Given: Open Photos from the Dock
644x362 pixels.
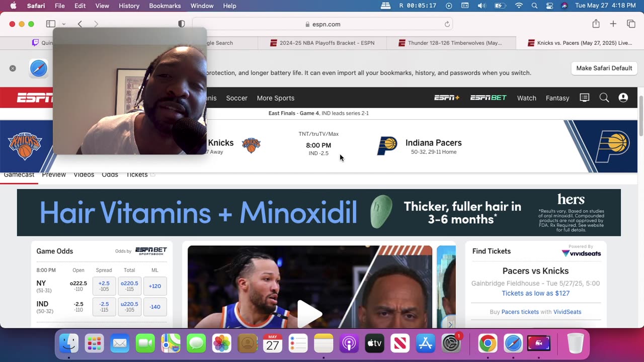Looking at the screenshot, I should [221, 343].
